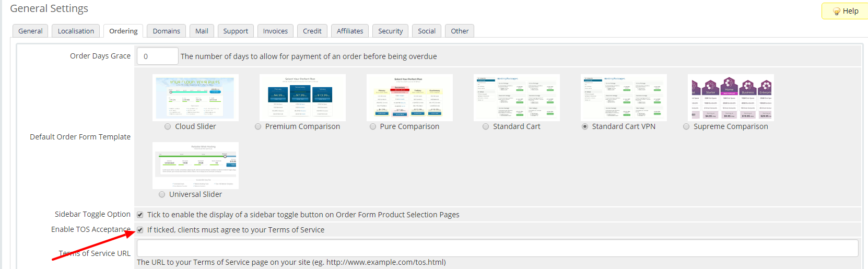
Task: Select the Universal Slider radio button
Action: pyautogui.click(x=162, y=194)
